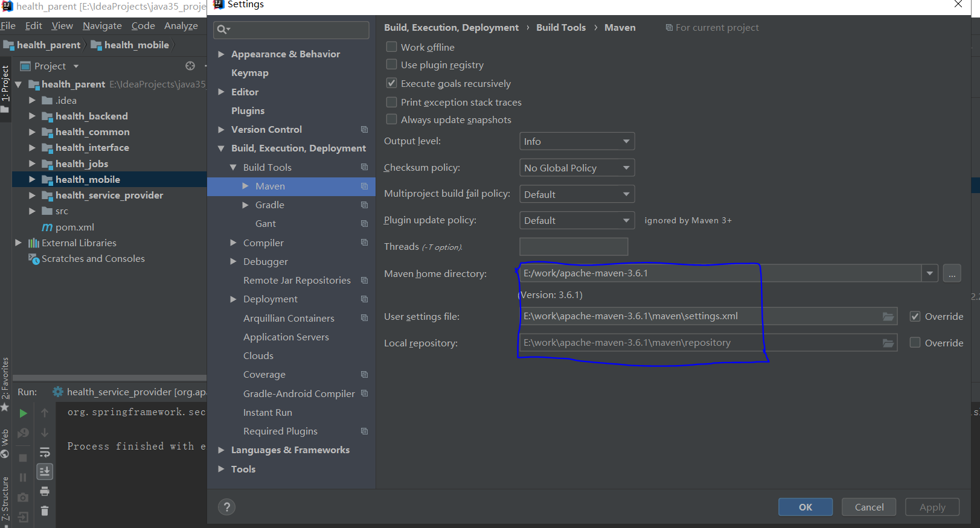Check Override for Local repository
The image size is (980, 528).
click(915, 343)
